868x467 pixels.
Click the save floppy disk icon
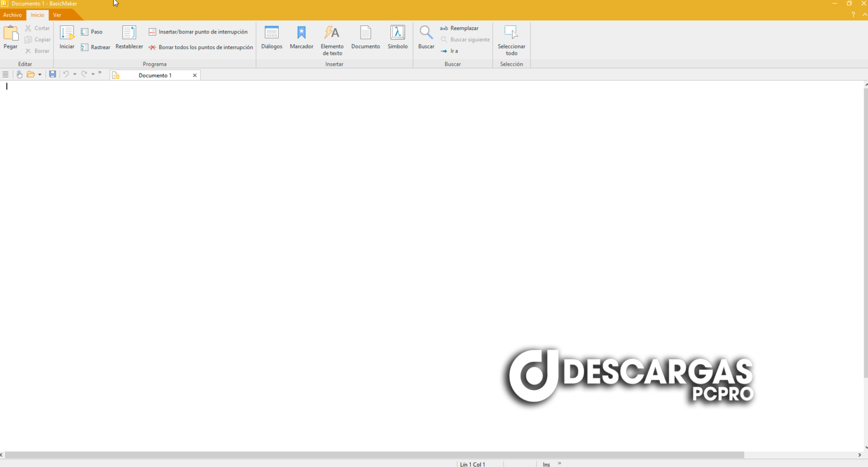click(x=53, y=75)
